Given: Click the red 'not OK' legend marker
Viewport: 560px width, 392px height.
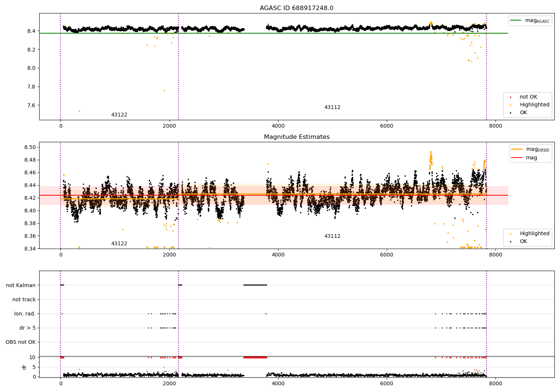Looking at the screenshot, I should click(x=510, y=97).
